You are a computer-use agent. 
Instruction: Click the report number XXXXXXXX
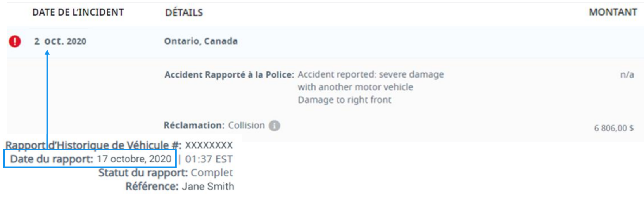click(209, 145)
